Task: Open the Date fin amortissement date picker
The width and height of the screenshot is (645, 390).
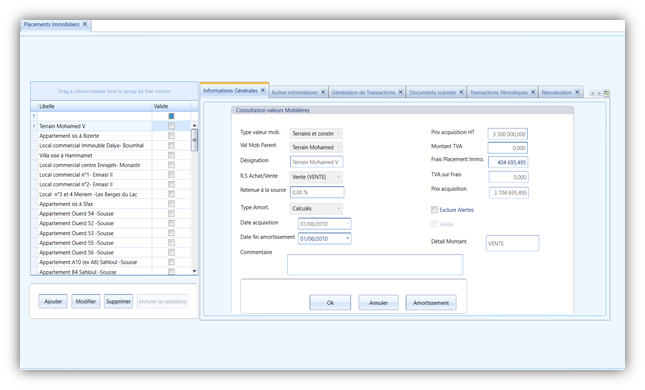Action: click(348, 239)
